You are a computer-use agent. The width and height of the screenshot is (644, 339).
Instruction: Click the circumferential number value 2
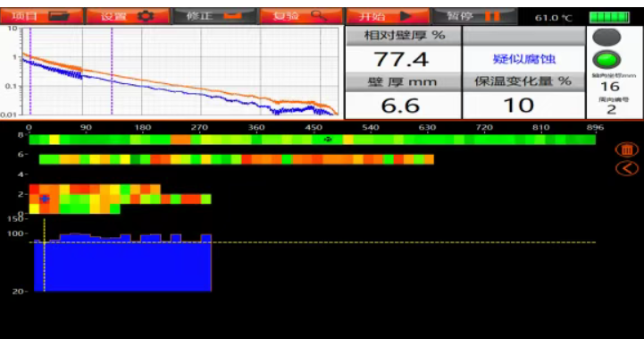click(612, 109)
